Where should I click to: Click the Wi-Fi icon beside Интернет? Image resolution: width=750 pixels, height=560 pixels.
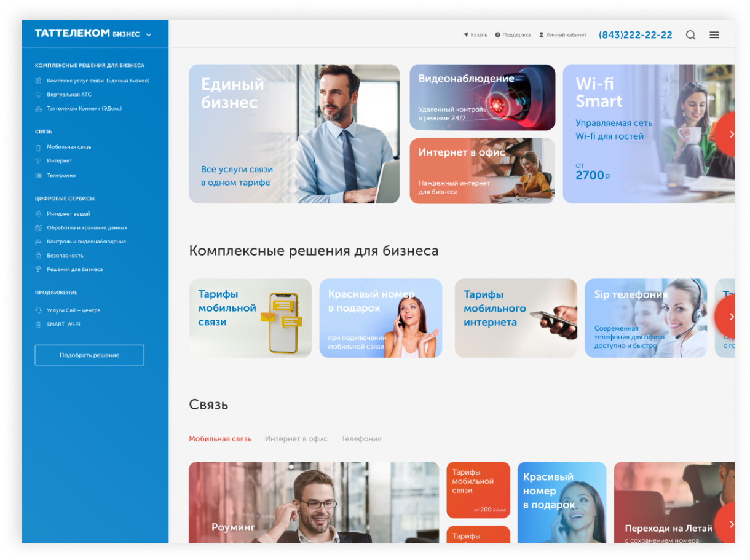click(x=38, y=161)
